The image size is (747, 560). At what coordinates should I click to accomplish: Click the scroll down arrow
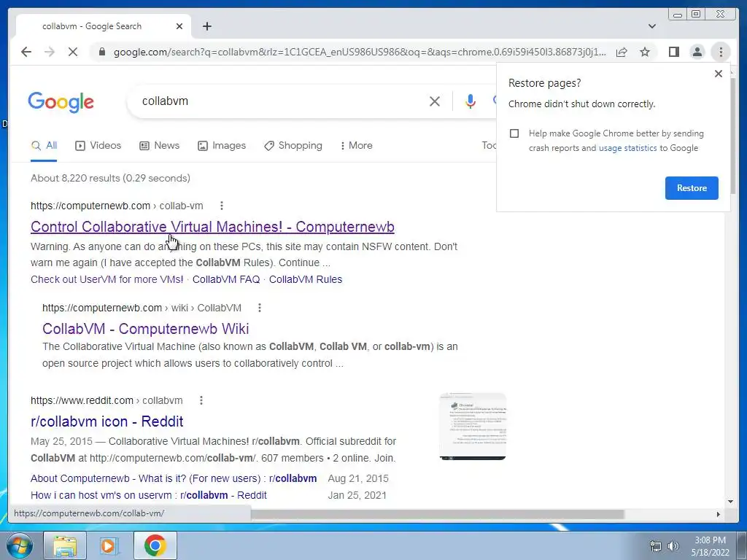click(731, 502)
